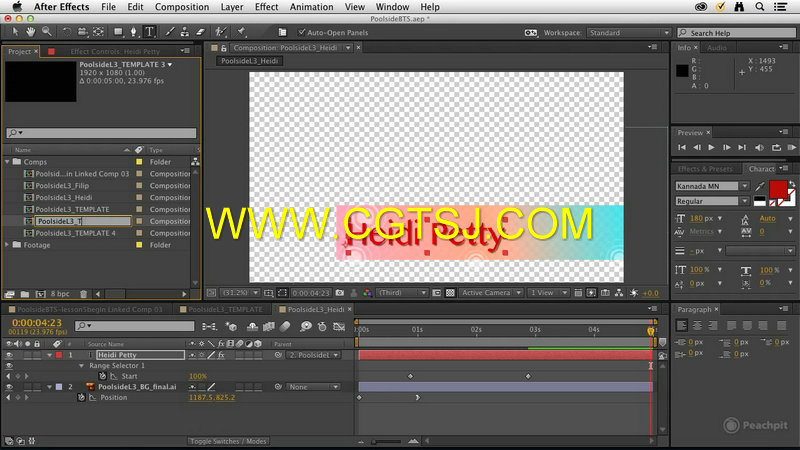Viewport: 800px width, 450px height.
Task: Select the Hand tool
Action: (x=31, y=32)
